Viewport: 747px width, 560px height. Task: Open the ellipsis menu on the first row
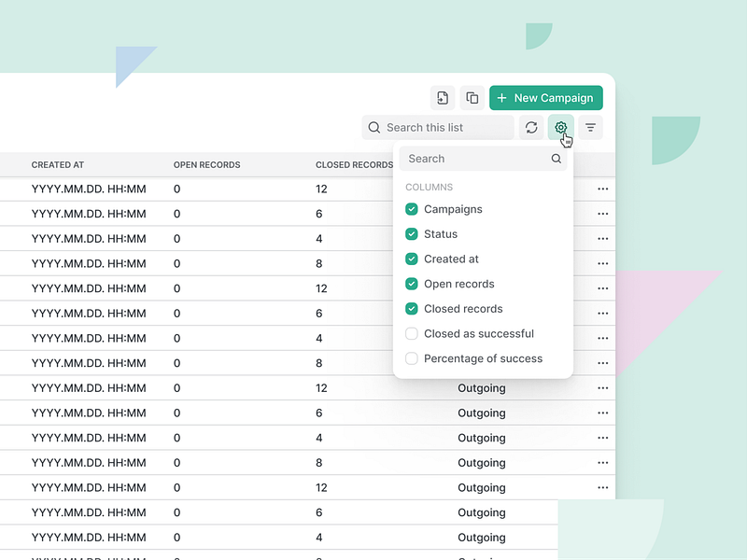click(x=602, y=189)
